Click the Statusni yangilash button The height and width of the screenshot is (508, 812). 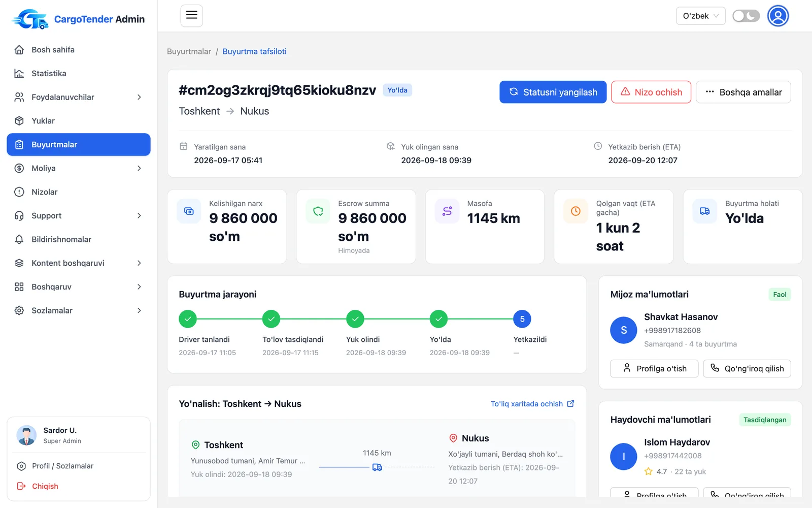click(x=553, y=92)
